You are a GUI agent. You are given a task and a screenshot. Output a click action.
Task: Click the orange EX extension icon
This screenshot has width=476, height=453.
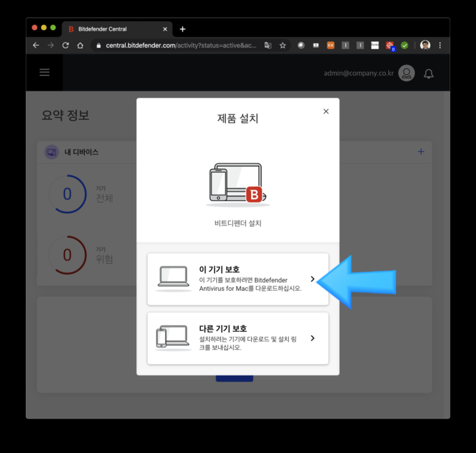[331, 46]
